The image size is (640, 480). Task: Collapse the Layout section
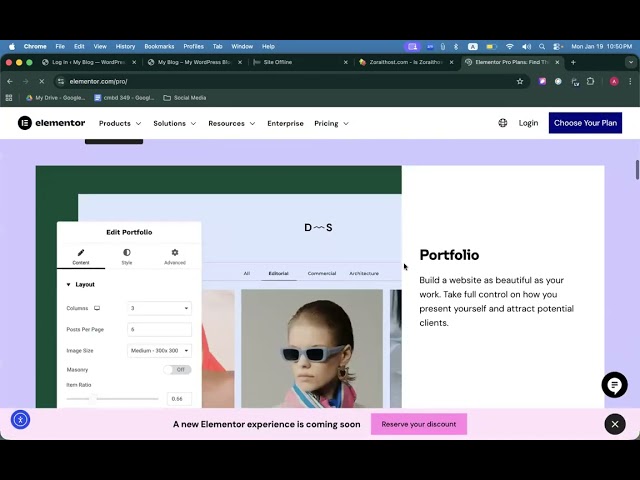80,284
